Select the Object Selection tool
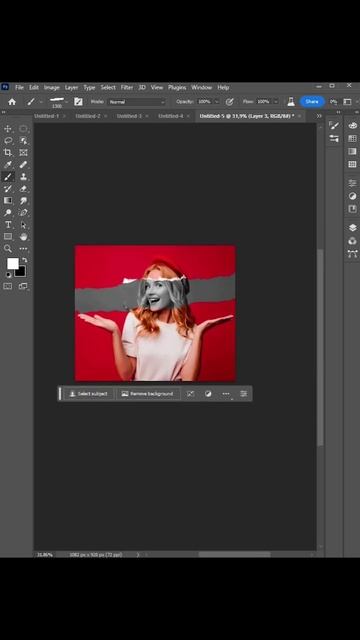Screen dimensions: 360x640 pyautogui.click(x=23, y=140)
